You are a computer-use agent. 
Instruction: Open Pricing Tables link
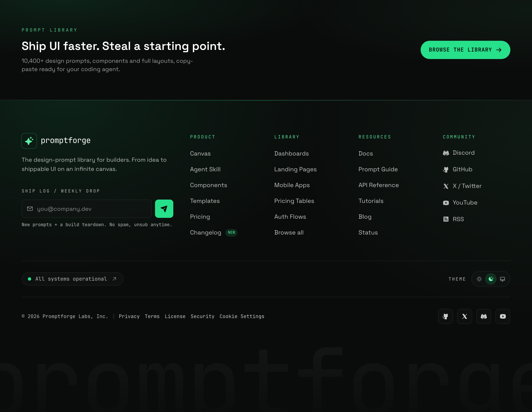tap(294, 201)
